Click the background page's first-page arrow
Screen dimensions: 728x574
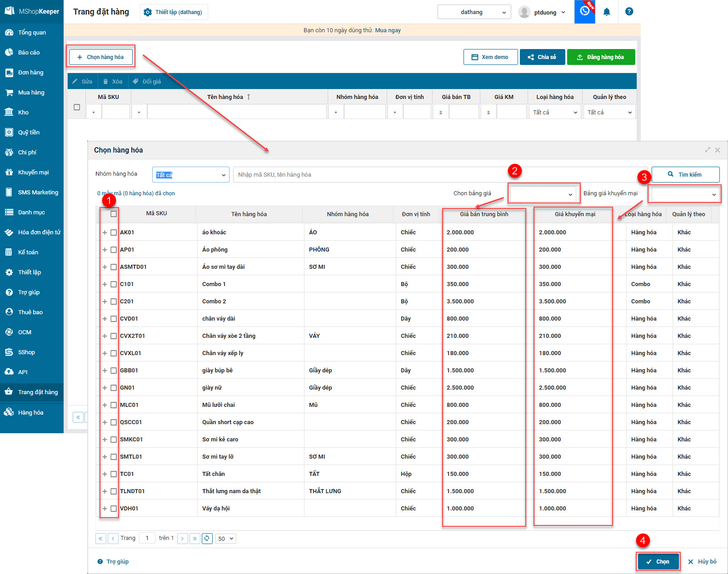tap(78, 417)
